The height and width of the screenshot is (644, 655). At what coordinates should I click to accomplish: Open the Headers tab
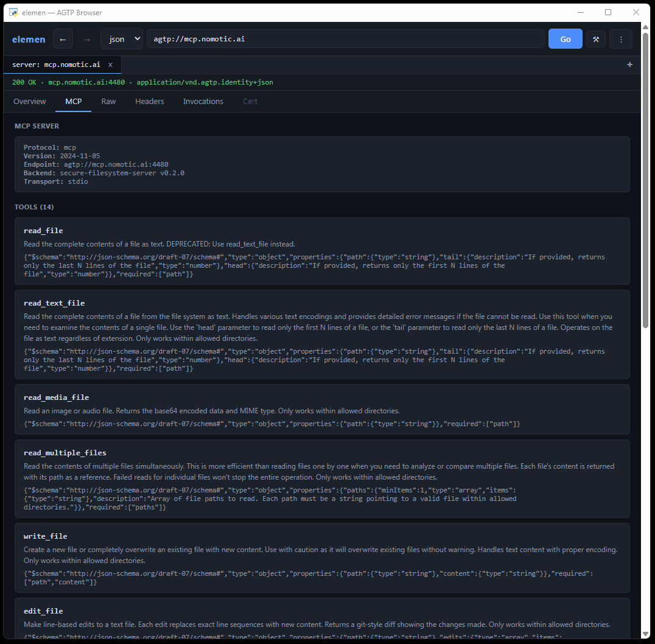click(x=150, y=102)
